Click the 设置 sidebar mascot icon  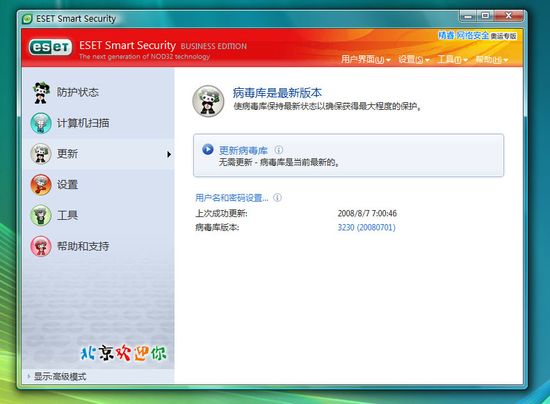[x=41, y=184]
